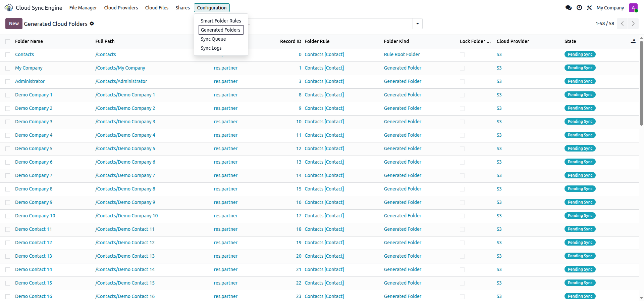The height and width of the screenshot is (301, 644).
Task: Go to the previous page of records
Action: [622, 24]
